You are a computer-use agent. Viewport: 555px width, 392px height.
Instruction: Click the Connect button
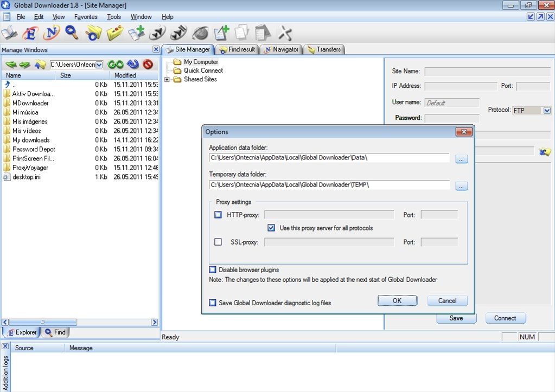(505, 318)
